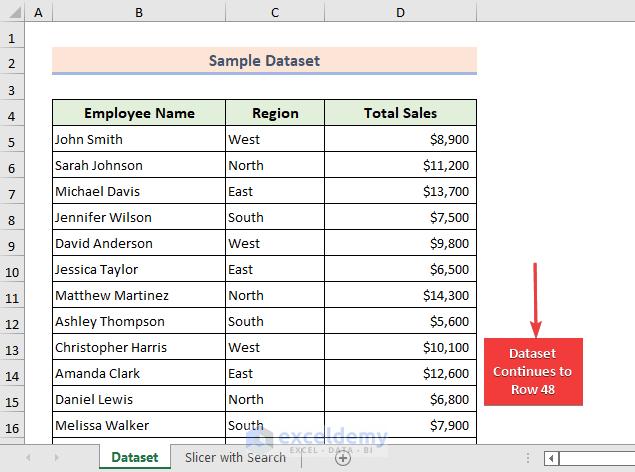Click Sarah Johnson's North region cell
Screen dimensions: 635x472
click(275, 165)
